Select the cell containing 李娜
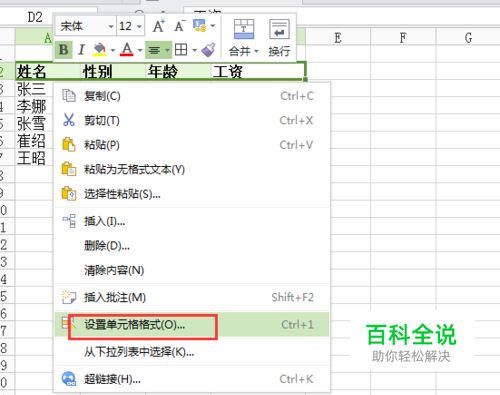500x395 pixels. pyautogui.click(x=34, y=106)
